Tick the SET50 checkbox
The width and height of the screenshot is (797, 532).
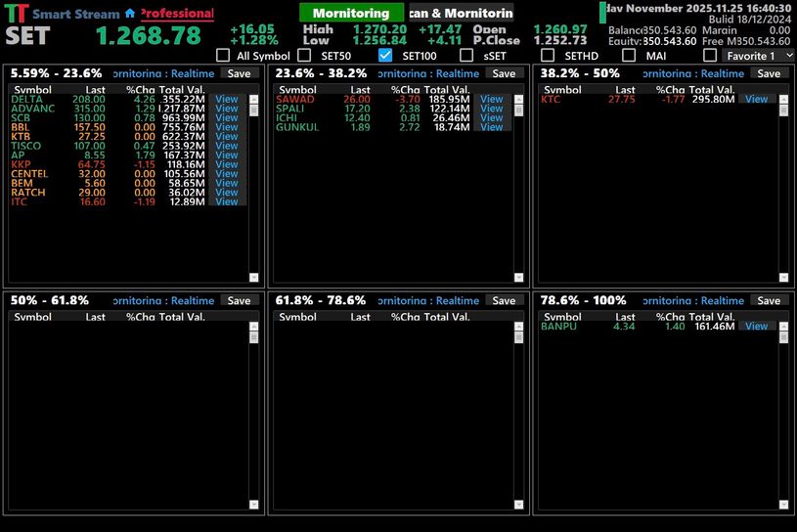(x=304, y=56)
